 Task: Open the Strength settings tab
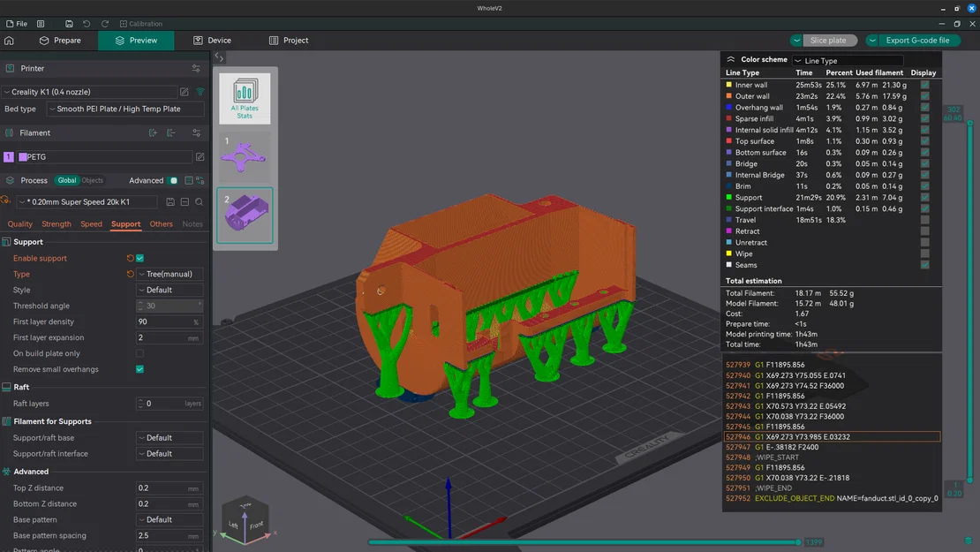[57, 223]
